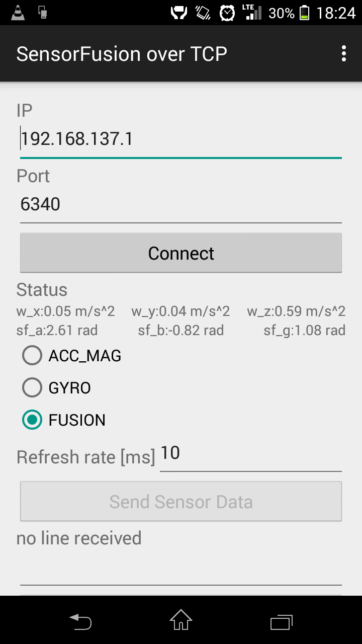Tap the screen rotation status icon

click(203, 13)
